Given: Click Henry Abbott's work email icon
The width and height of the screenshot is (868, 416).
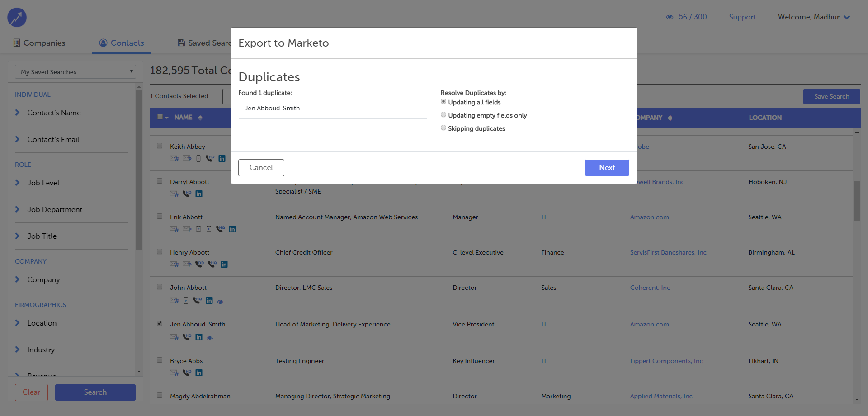Looking at the screenshot, I should point(175,265).
